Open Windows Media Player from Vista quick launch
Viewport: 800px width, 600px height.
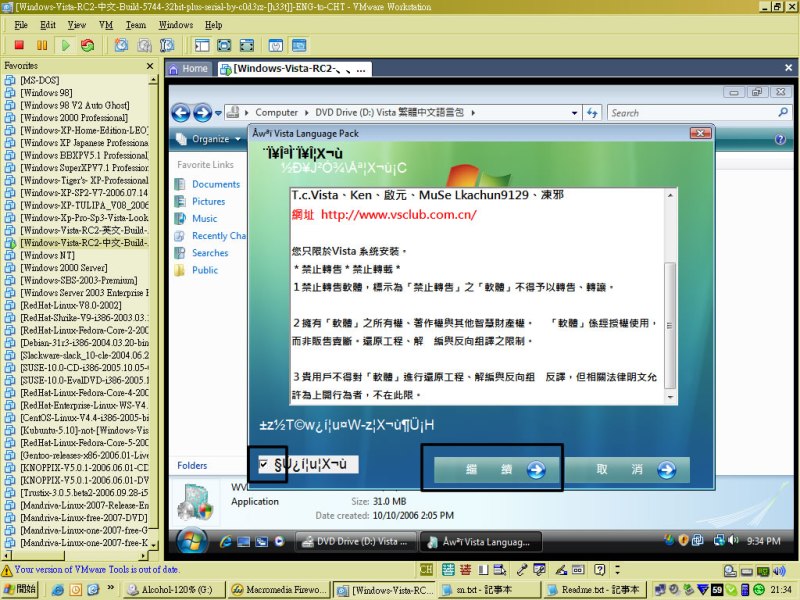click(279, 541)
